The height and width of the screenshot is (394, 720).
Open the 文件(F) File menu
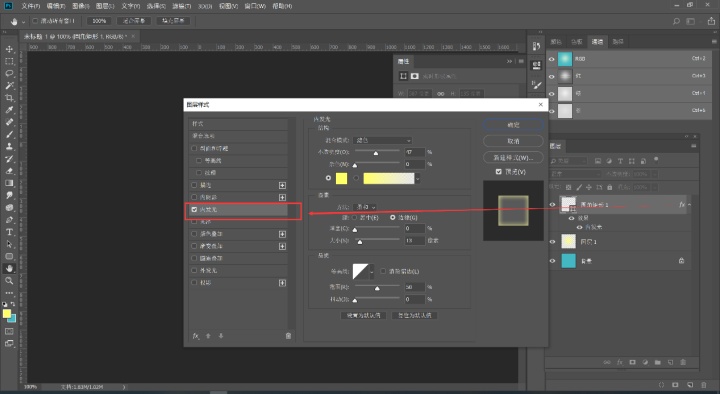[x=31, y=6]
